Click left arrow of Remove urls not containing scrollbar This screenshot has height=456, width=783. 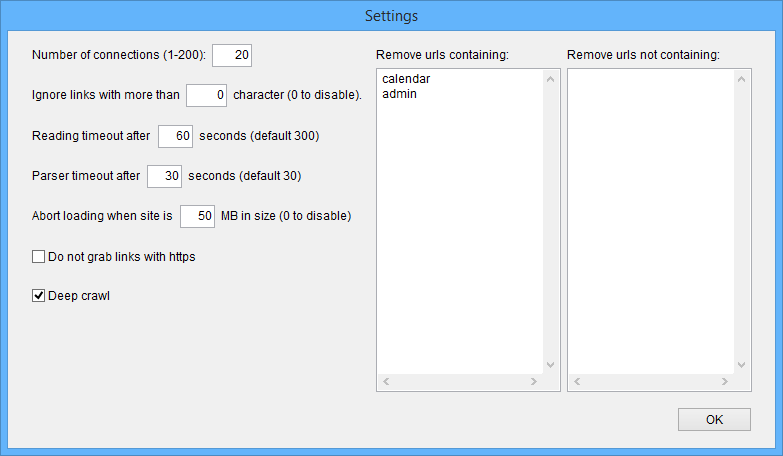[576, 382]
